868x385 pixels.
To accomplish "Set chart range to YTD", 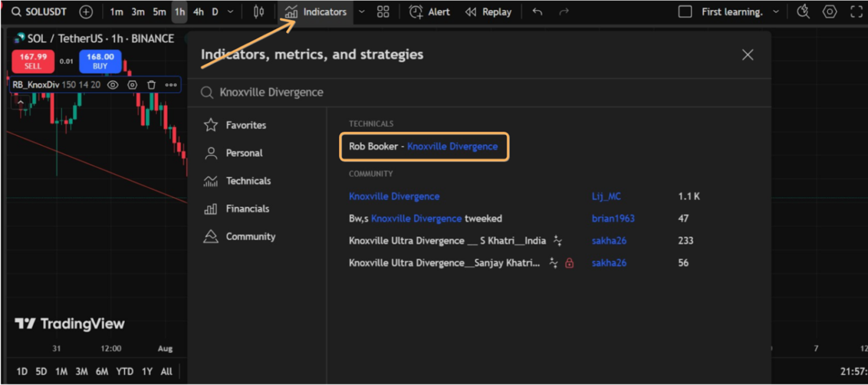I will pyautogui.click(x=124, y=371).
